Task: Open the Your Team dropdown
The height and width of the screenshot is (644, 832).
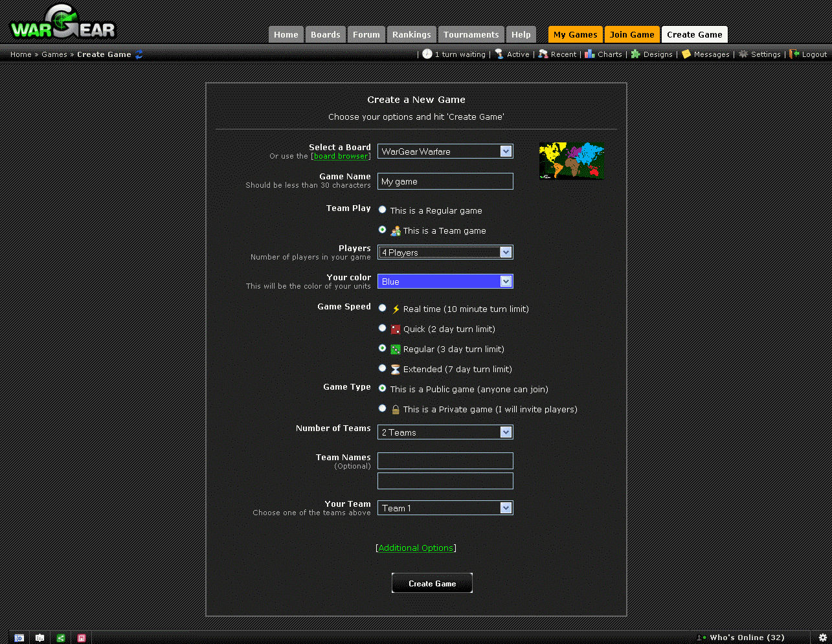Action: coord(445,508)
